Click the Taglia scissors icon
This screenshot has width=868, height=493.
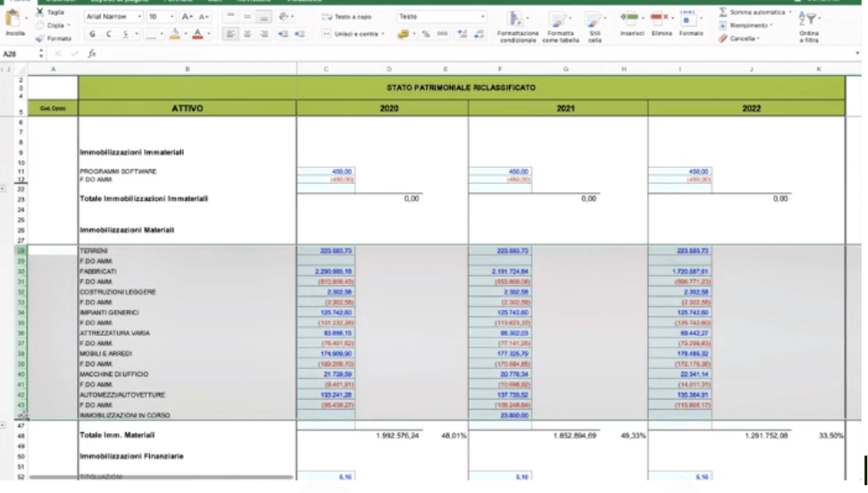tap(40, 13)
